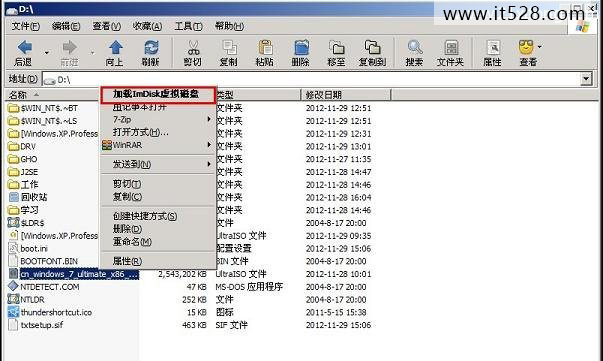This screenshot has height=361, width=603.
Task: Select the thundershortcut.ico file
Action: pyautogui.click(x=50, y=312)
